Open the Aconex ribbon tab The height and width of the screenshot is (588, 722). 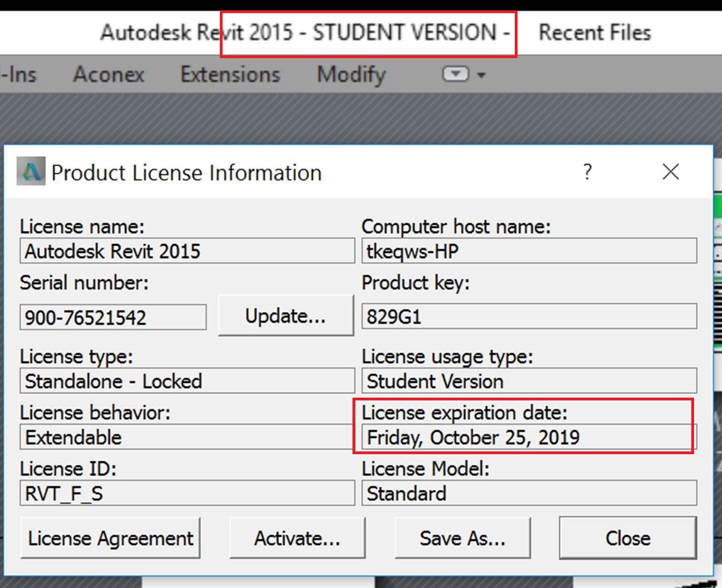(x=109, y=74)
